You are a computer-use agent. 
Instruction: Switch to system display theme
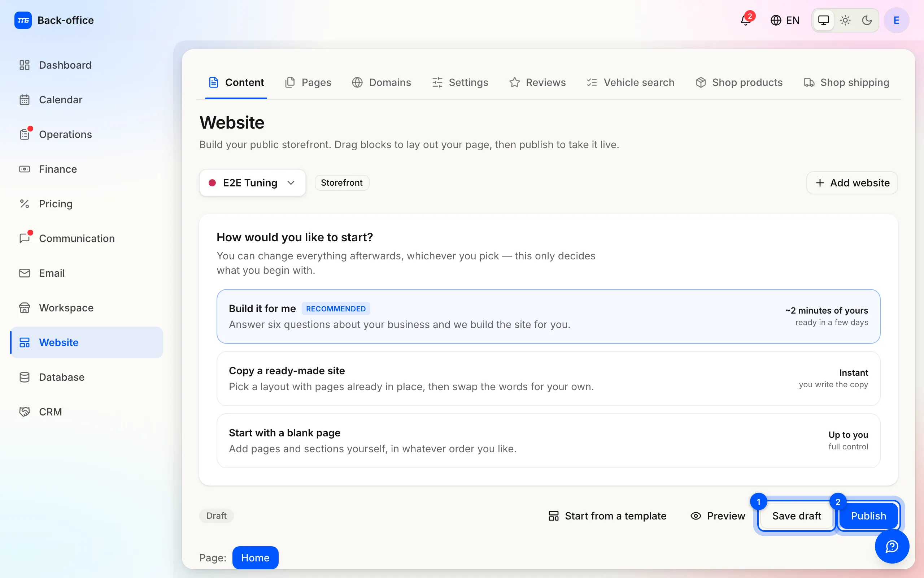pyautogui.click(x=823, y=20)
